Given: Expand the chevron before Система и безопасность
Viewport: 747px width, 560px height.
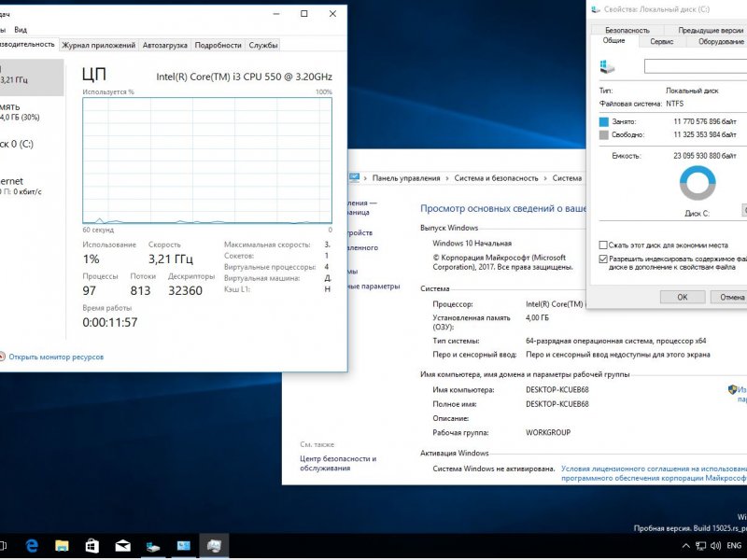Looking at the screenshot, I should tap(447, 178).
